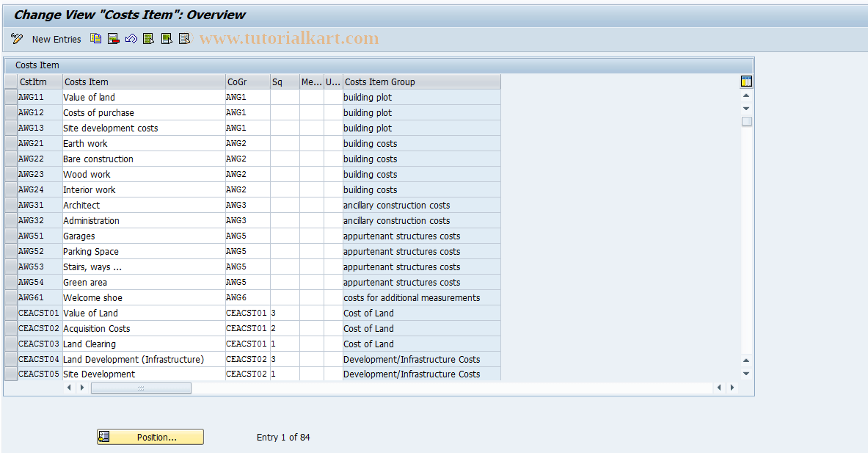Image resolution: width=868 pixels, height=453 pixels.
Task: Click the Undo change icon
Action: (x=131, y=38)
